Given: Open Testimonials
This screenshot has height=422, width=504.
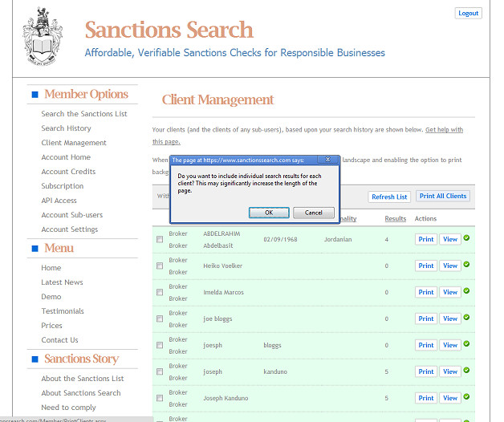Looking at the screenshot, I should coord(63,311).
